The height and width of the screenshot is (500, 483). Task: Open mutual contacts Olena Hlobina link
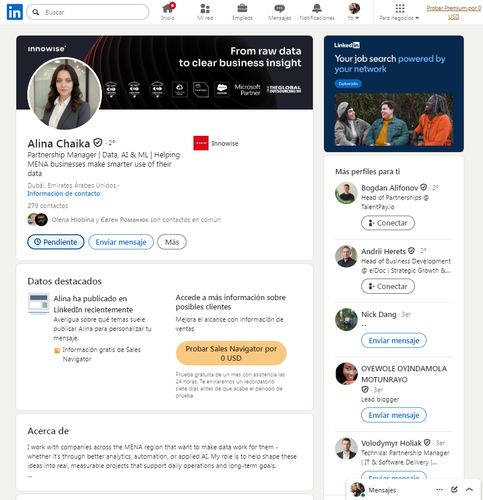point(136,220)
